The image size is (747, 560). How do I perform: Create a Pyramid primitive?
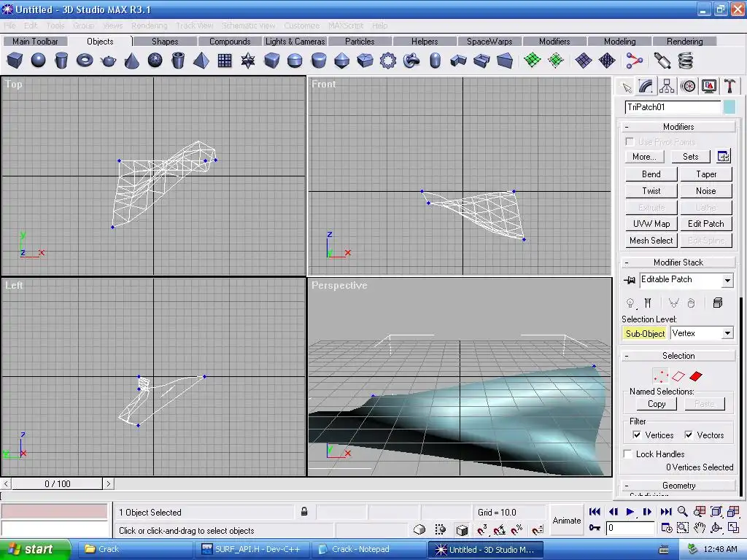(201, 61)
